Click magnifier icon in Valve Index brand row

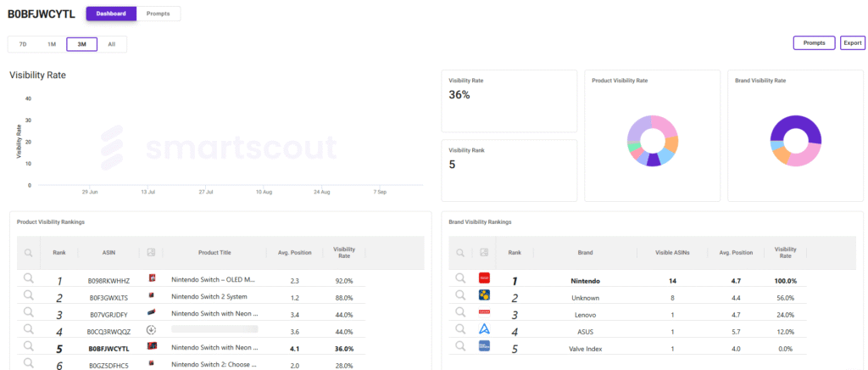pyautogui.click(x=460, y=347)
